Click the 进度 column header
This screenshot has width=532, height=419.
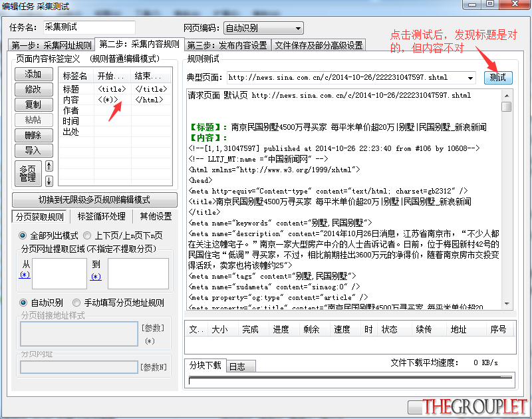[284, 329]
